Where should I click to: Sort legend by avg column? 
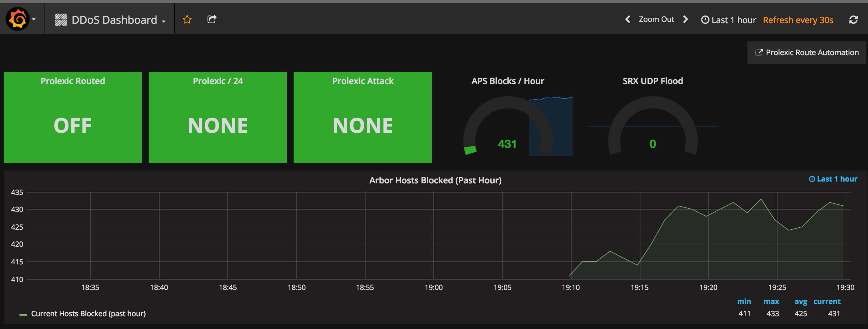(801, 301)
